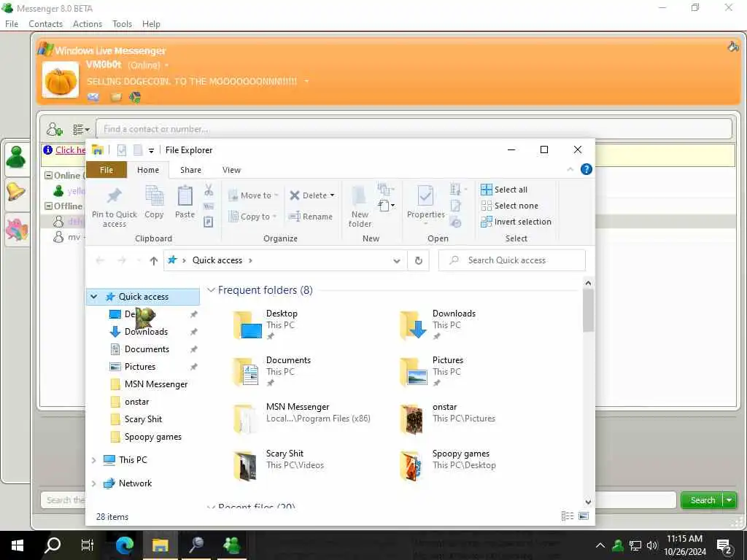Click the clock showing 11:15 AM
The width and height of the screenshot is (747, 560).
tap(684, 539)
